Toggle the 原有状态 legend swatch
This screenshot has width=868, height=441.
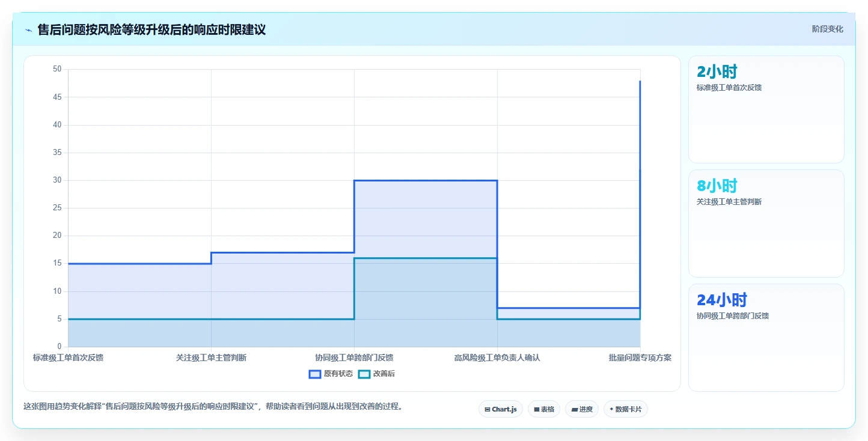[314, 374]
